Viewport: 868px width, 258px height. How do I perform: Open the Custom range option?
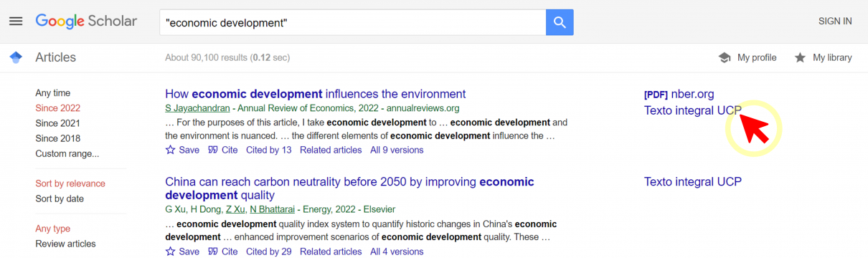click(x=67, y=153)
